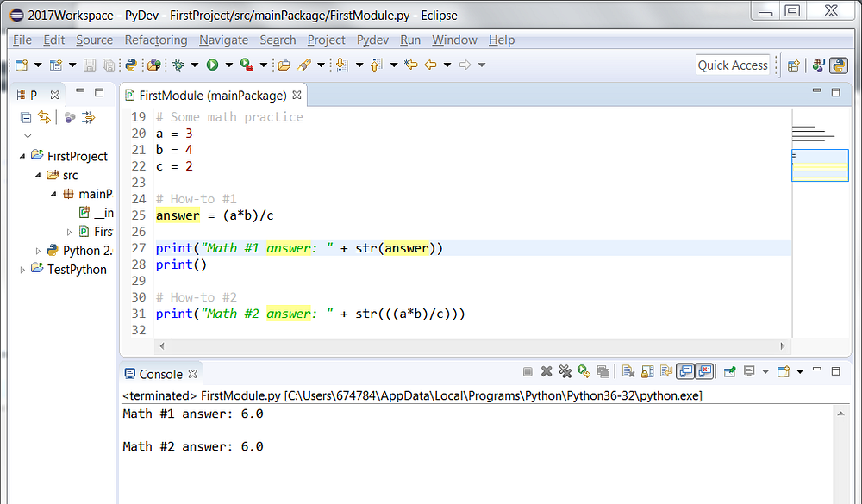Click the Quick Access search field

click(732, 65)
